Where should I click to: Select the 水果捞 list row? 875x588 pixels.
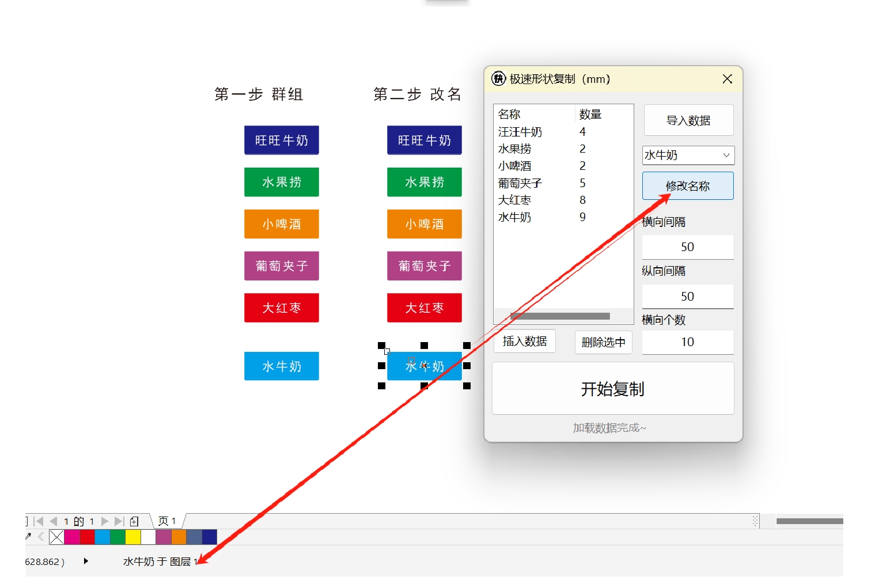click(563, 149)
